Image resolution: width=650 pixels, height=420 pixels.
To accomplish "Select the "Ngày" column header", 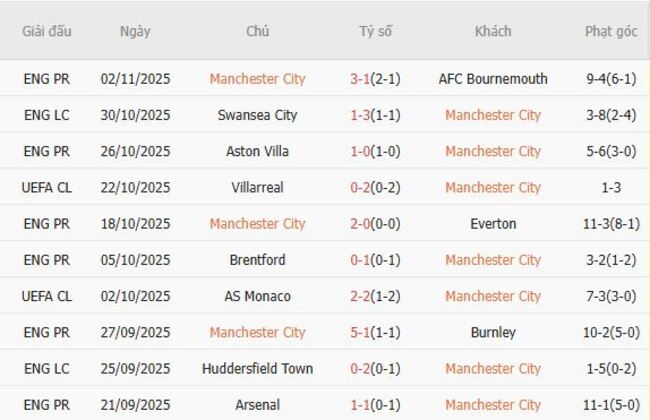I will [135, 31].
